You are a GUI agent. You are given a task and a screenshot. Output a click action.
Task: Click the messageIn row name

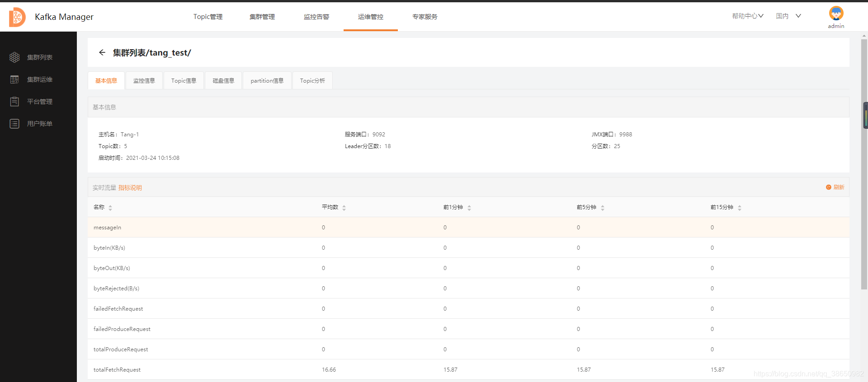[x=107, y=228]
